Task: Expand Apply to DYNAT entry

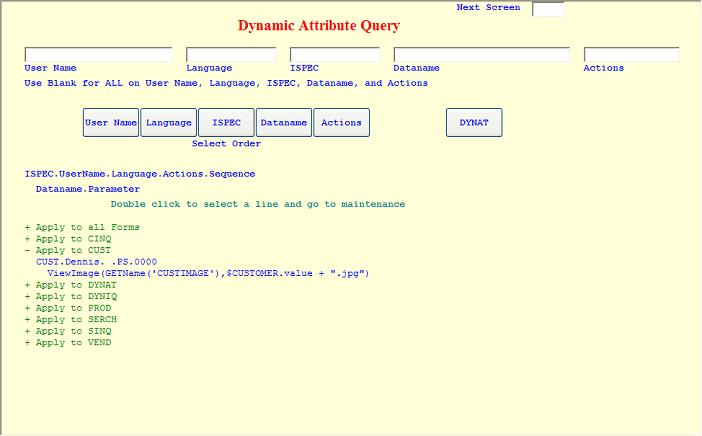Action: tap(28, 285)
